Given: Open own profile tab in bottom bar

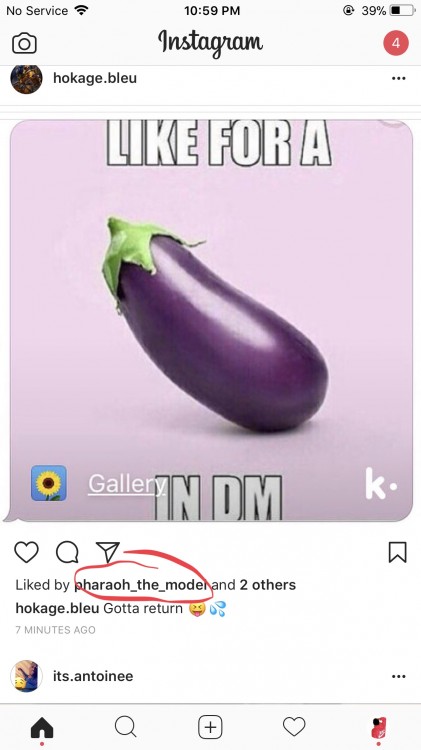Looking at the screenshot, I should pos(379,728).
